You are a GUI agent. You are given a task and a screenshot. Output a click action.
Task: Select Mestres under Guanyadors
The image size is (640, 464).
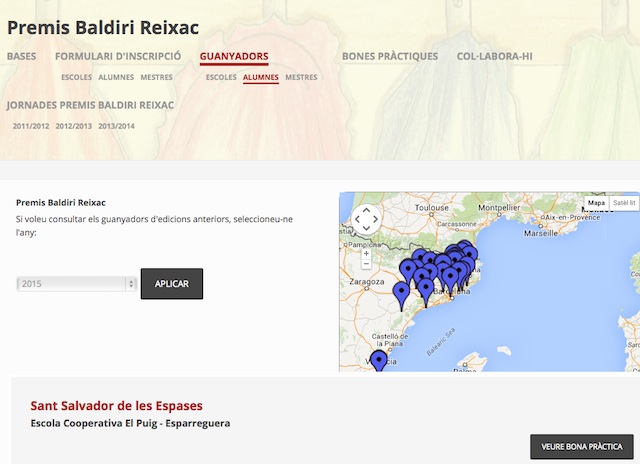pos(301,77)
